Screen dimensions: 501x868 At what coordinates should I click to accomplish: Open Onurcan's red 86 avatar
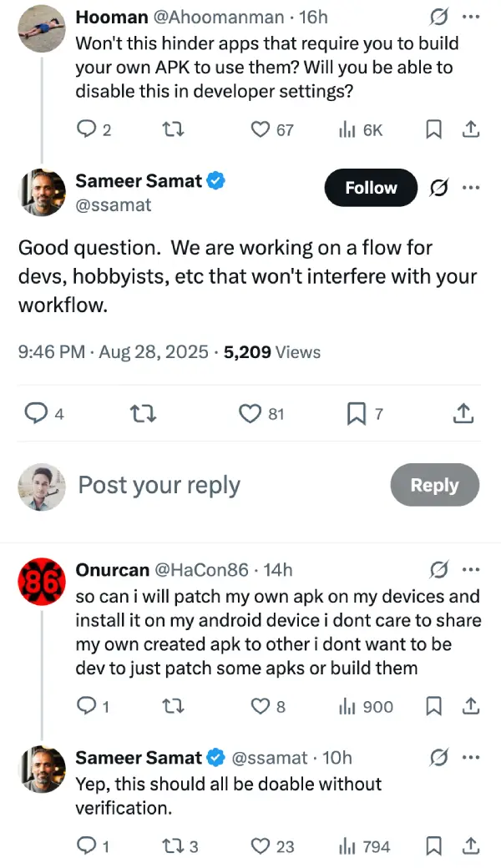pyautogui.click(x=42, y=581)
